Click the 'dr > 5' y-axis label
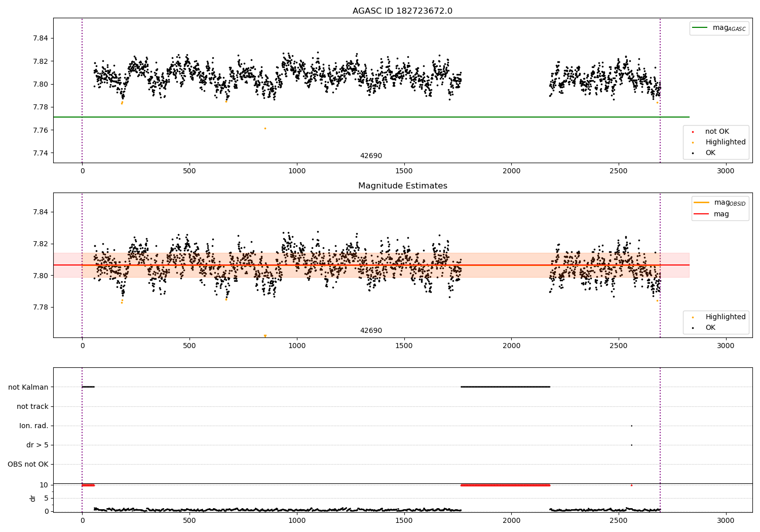 click(x=37, y=445)
